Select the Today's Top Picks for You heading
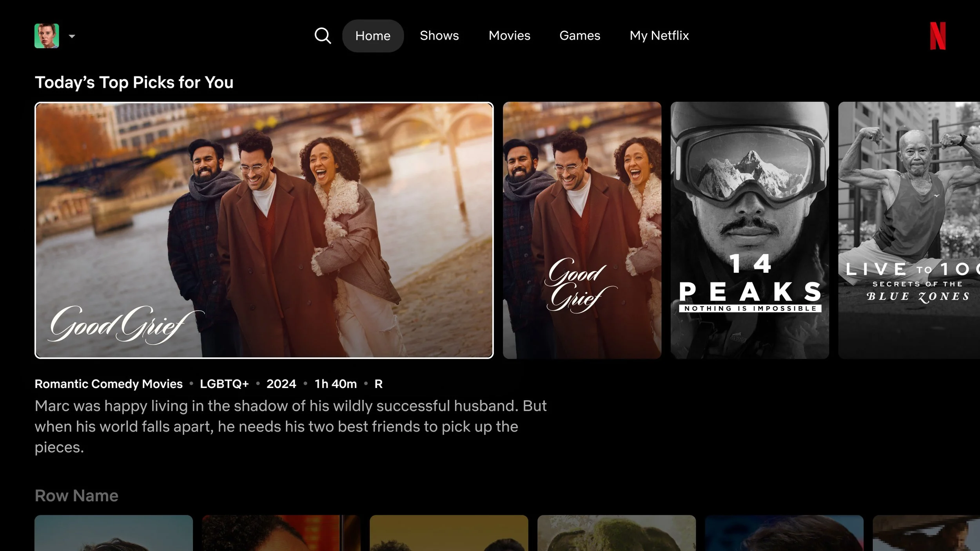The width and height of the screenshot is (980, 551). [x=134, y=83]
